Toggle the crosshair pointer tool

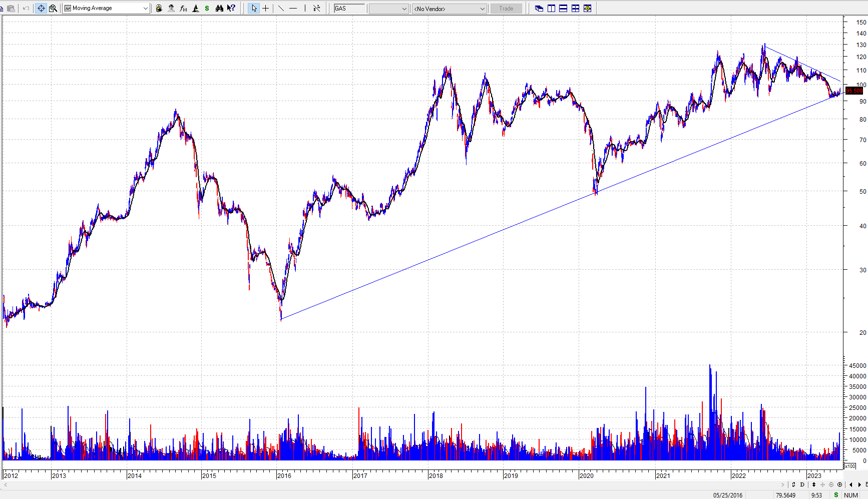pos(41,8)
